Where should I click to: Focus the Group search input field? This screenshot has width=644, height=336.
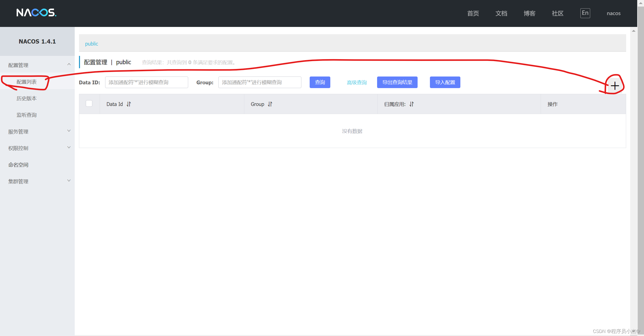click(260, 82)
